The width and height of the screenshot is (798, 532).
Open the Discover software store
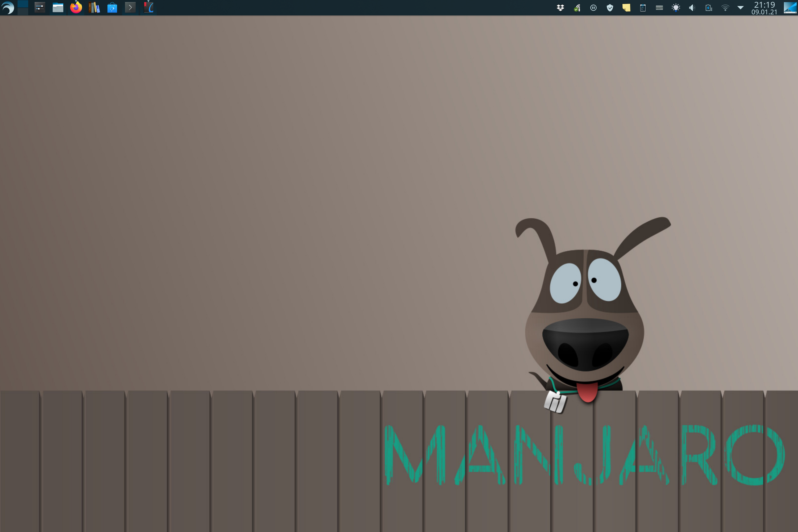(112, 7)
